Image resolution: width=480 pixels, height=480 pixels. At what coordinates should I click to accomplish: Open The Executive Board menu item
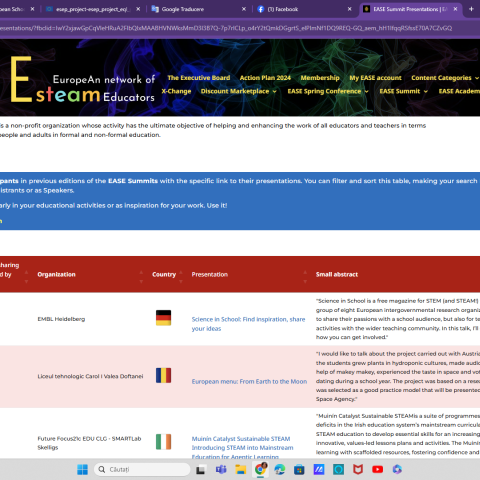(199, 78)
